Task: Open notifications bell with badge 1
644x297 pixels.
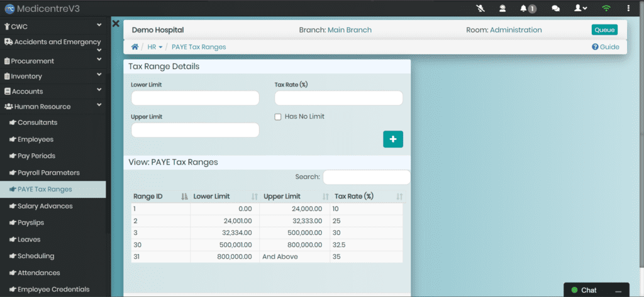Action: [528, 8]
